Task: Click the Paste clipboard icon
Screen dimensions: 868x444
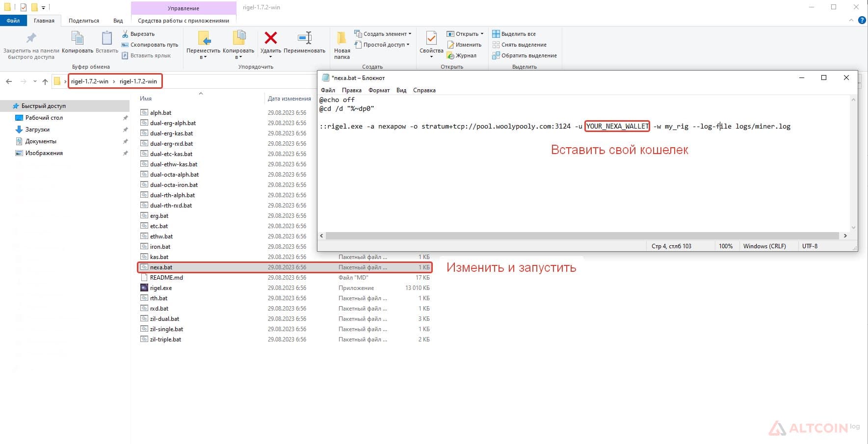Action: (x=106, y=38)
